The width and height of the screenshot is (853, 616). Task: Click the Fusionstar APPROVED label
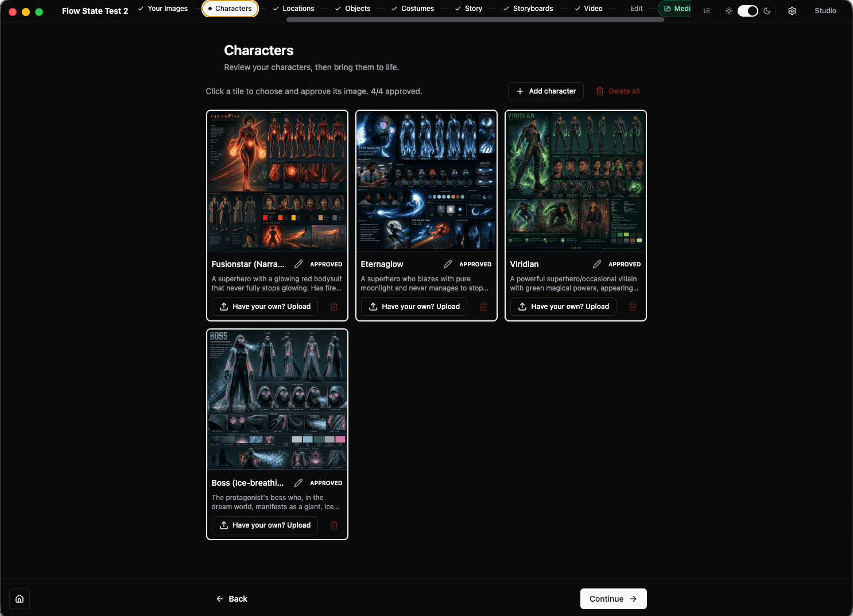(x=326, y=265)
